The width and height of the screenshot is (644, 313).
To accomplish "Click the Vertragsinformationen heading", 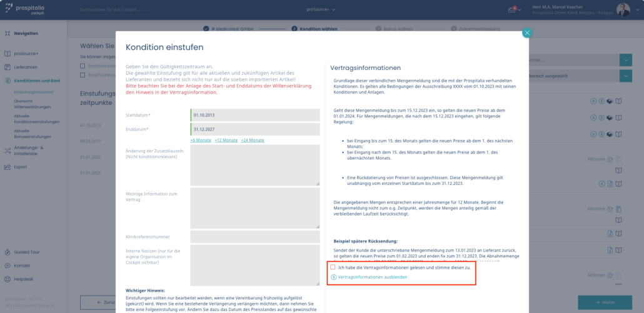I will [x=365, y=67].
